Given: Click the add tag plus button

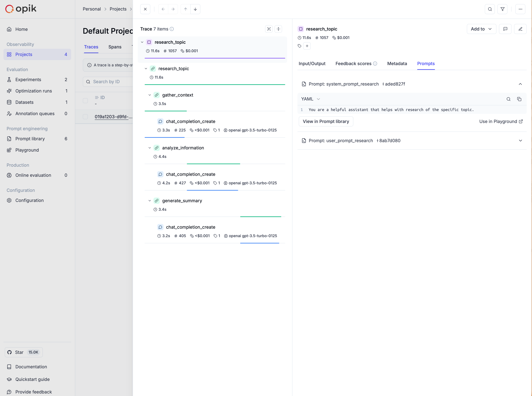Looking at the screenshot, I should (307, 46).
